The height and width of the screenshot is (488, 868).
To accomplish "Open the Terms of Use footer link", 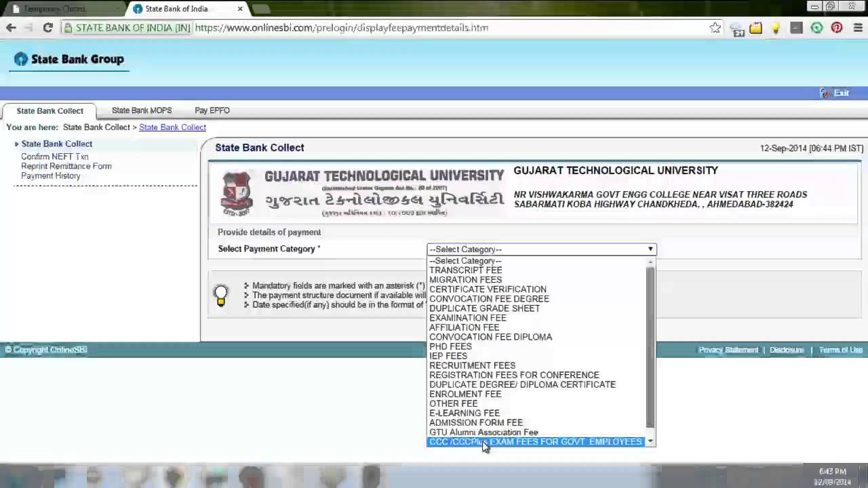I will point(841,350).
